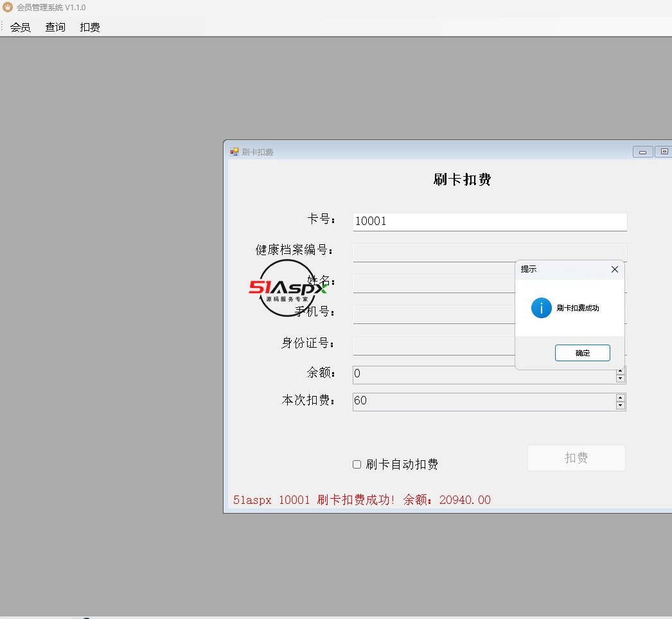The width and height of the screenshot is (672, 619).
Task: Click the 51Aspx watermark logo
Action: pyautogui.click(x=287, y=289)
